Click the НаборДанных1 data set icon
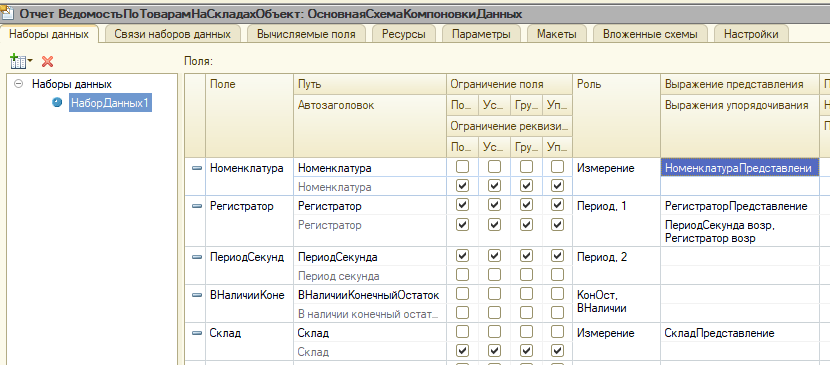830x365 pixels. click(x=57, y=103)
